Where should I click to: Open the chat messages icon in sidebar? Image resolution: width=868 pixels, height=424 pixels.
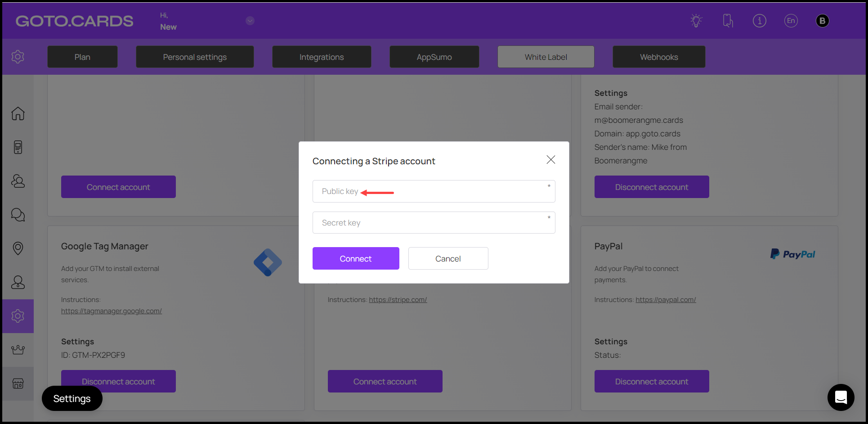(18, 215)
